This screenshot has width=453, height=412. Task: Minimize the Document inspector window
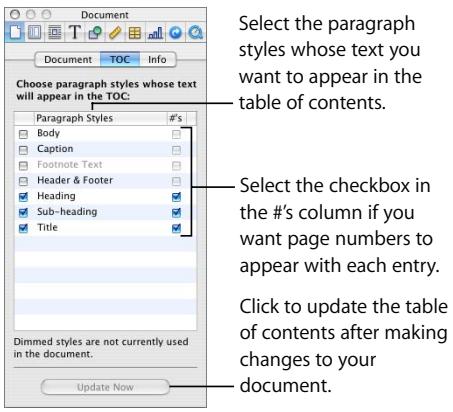[x=31, y=14]
